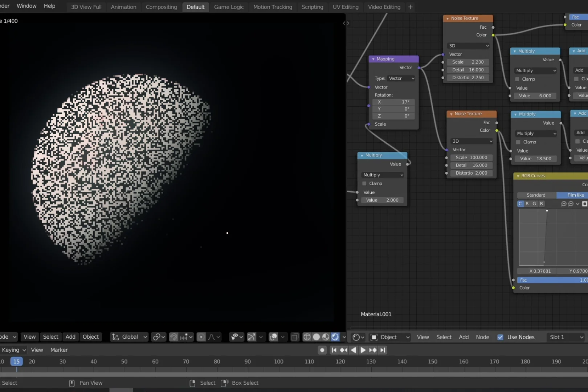Open the Global transform orientation dropdown
This screenshot has width=588, height=392.
click(x=129, y=337)
